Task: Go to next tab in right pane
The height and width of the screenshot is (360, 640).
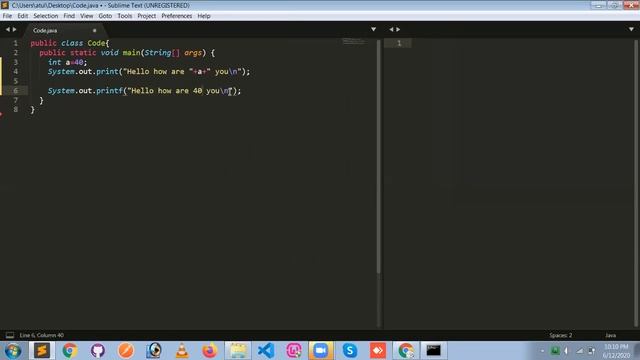Action: (398, 29)
